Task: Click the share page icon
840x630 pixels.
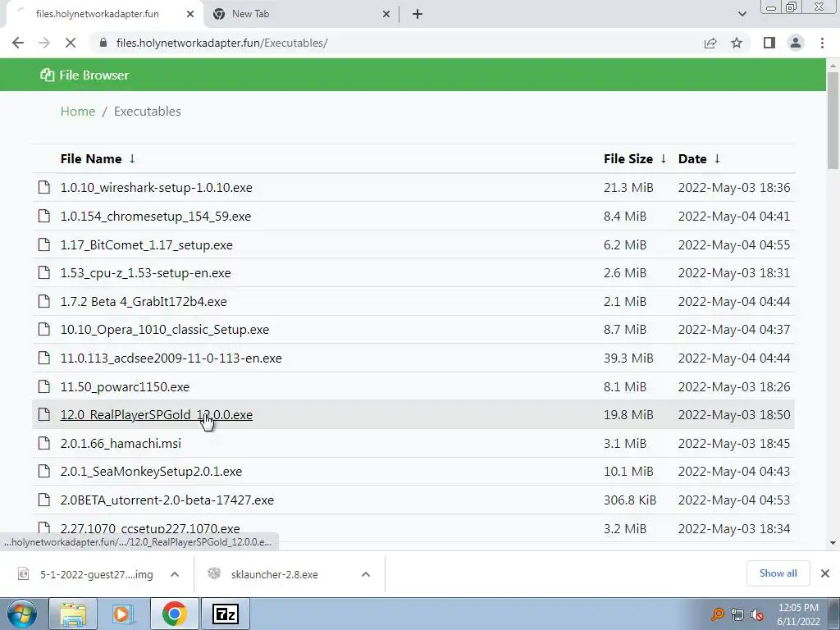Action: click(x=710, y=43)
